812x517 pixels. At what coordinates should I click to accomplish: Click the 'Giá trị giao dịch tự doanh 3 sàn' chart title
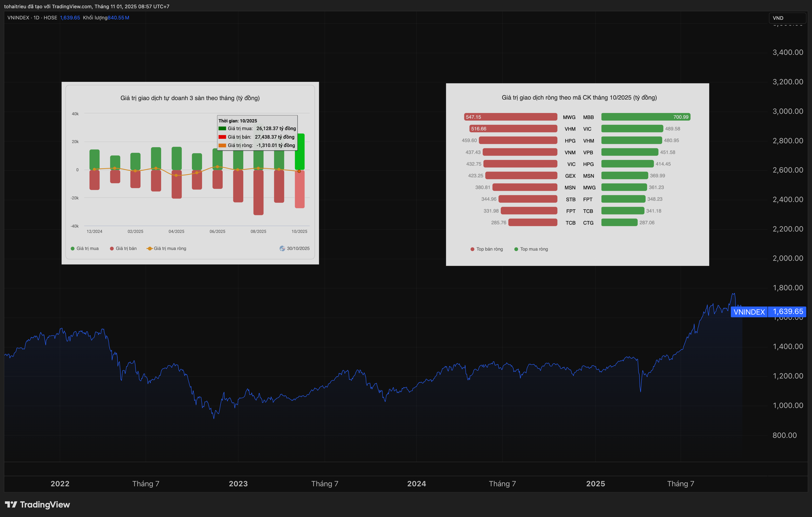[190, 98]
